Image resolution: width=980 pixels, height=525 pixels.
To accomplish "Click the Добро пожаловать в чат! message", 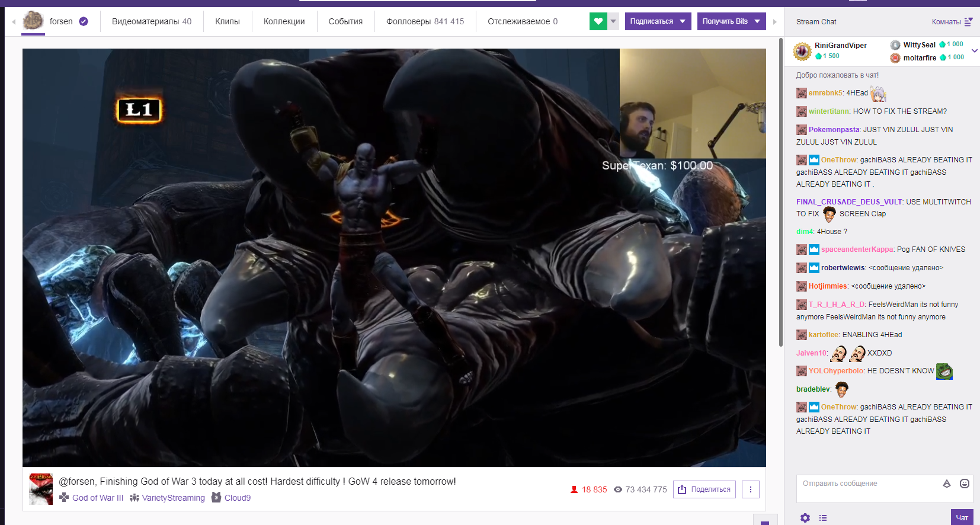I will 837,75.
